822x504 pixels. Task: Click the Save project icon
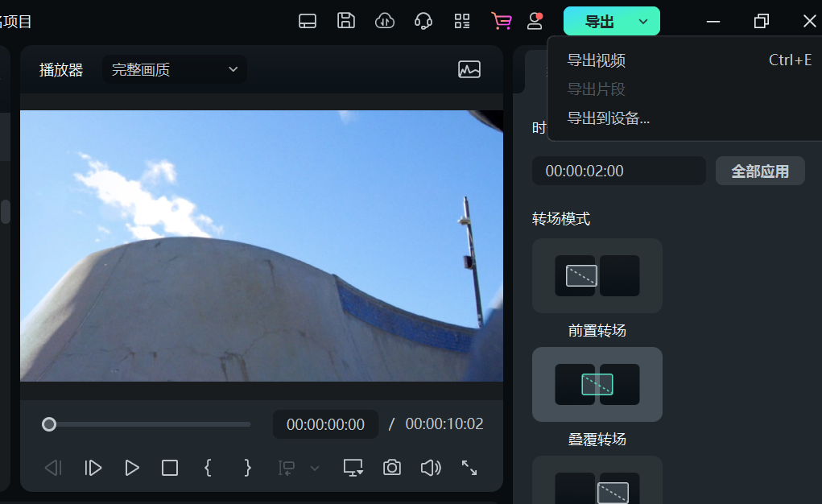click(346, 21)
